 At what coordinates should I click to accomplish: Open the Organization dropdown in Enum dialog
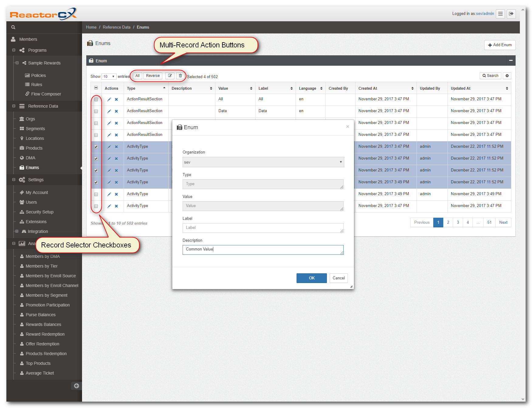point(263,162)
